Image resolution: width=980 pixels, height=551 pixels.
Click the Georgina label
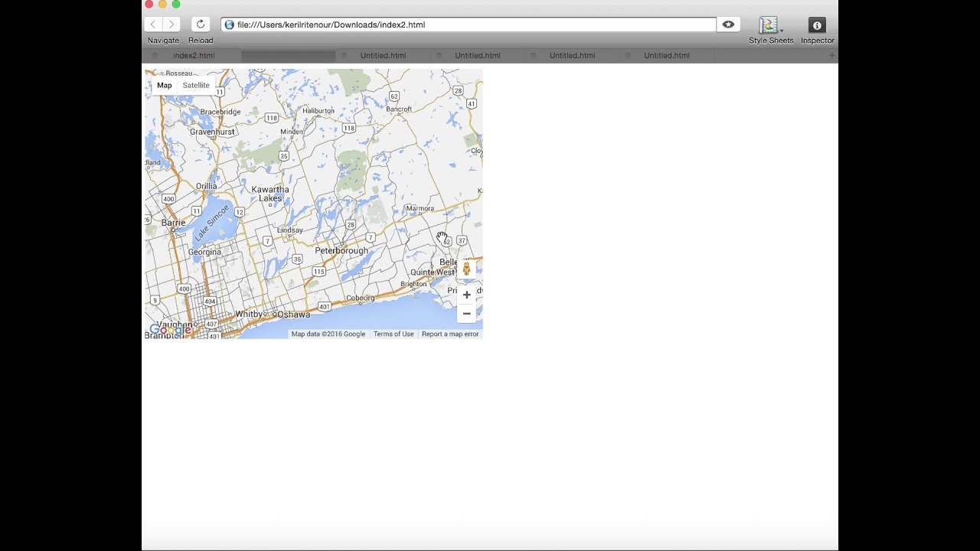pos(204,252)
